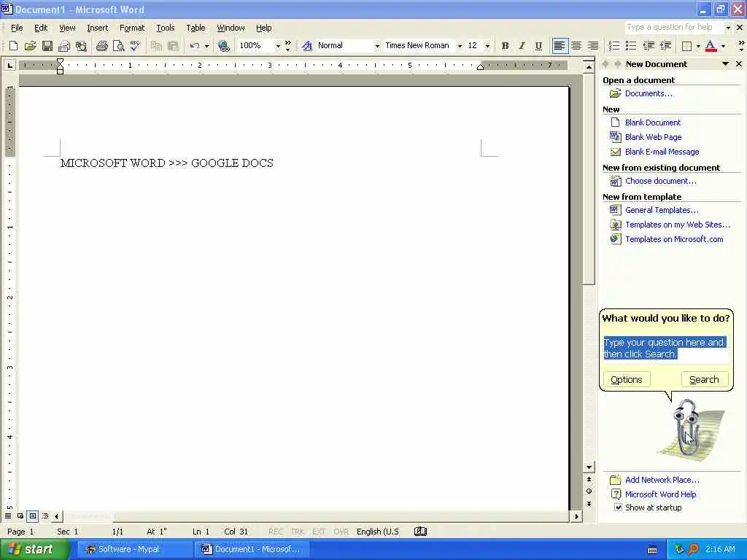Apply Italic formatting
Viewport: 747px width, 560px height.
[522, 46]
